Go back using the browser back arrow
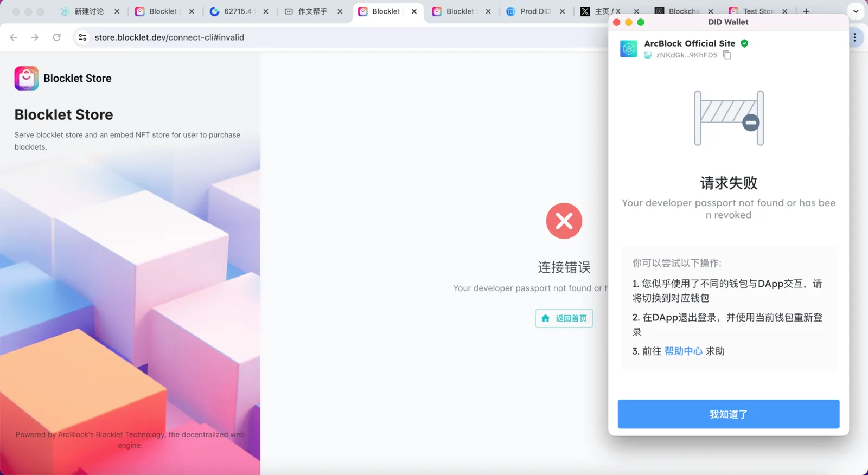The width and height of the screenshot is (868, 475). [x=14, y=37]
